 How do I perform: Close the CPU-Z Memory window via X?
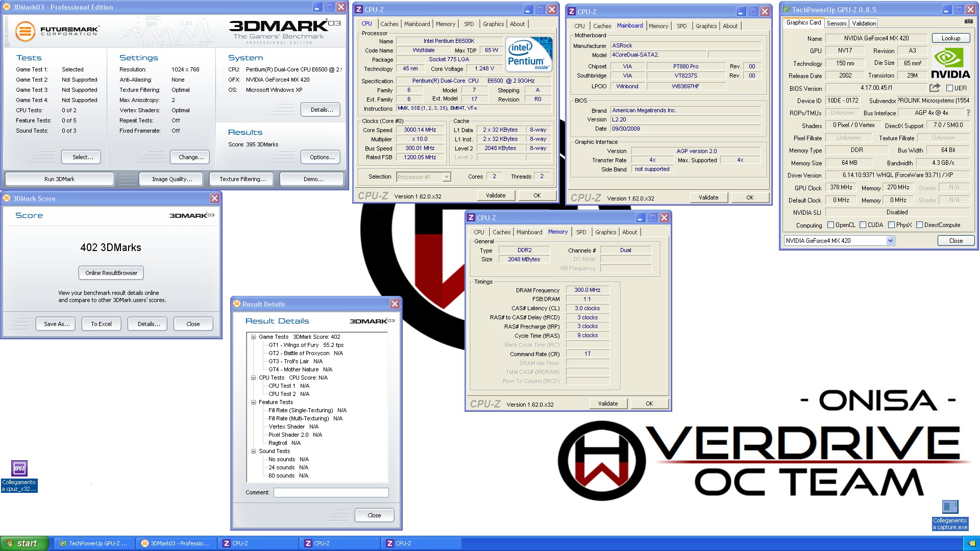(x=664, y=217)
